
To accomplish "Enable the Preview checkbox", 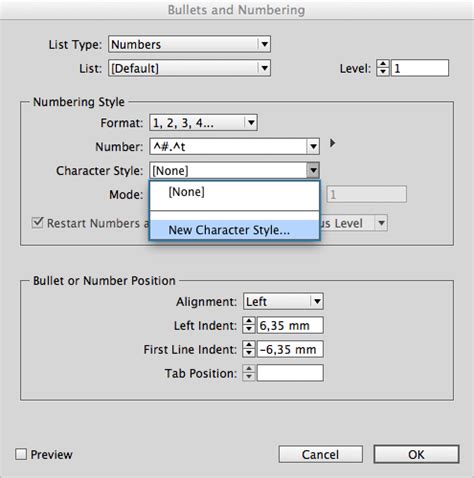I will point(21,454).
